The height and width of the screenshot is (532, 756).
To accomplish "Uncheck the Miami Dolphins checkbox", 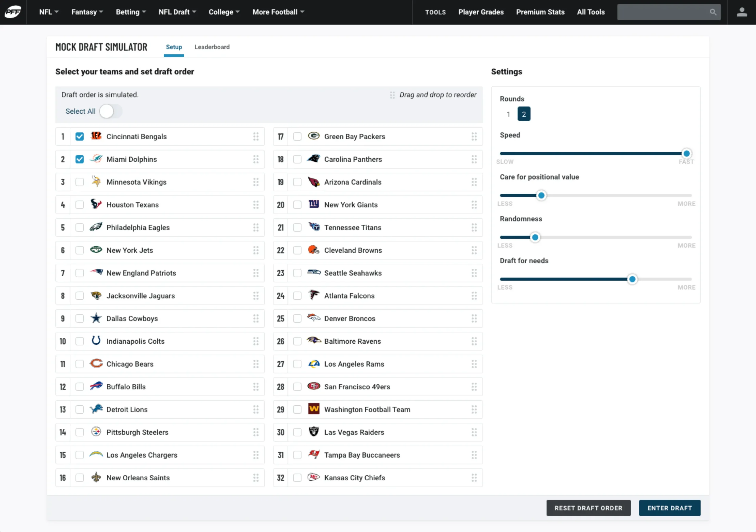I will click(x=80, y=159).
